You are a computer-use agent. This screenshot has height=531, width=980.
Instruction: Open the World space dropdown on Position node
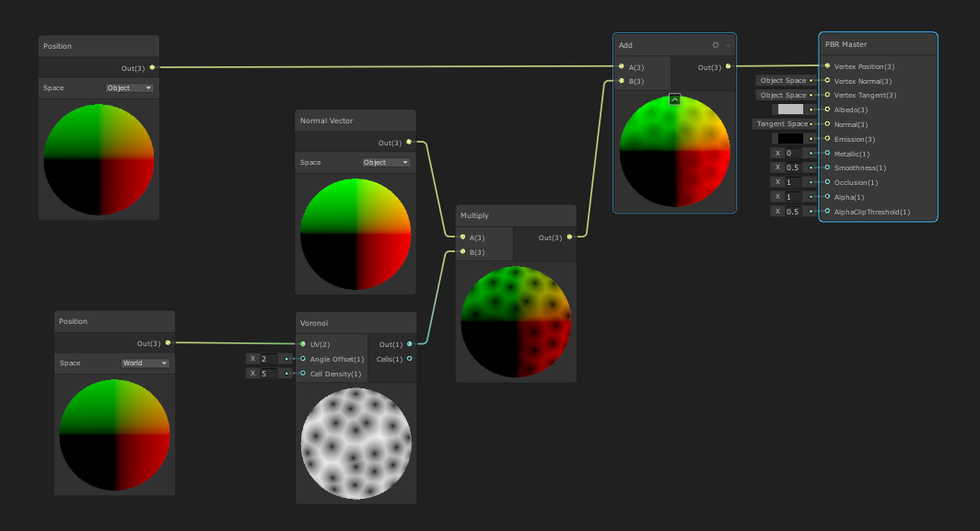pyautogui.click(x=146, y=364)
